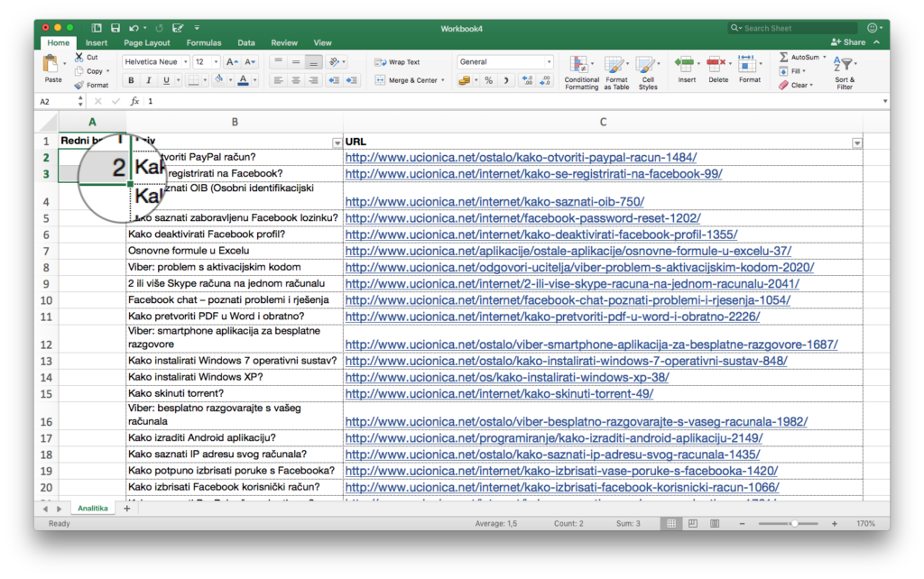Switch to the Formulas ribbon tab
This screenshot has height=579, width=924.
pos(203,42)
